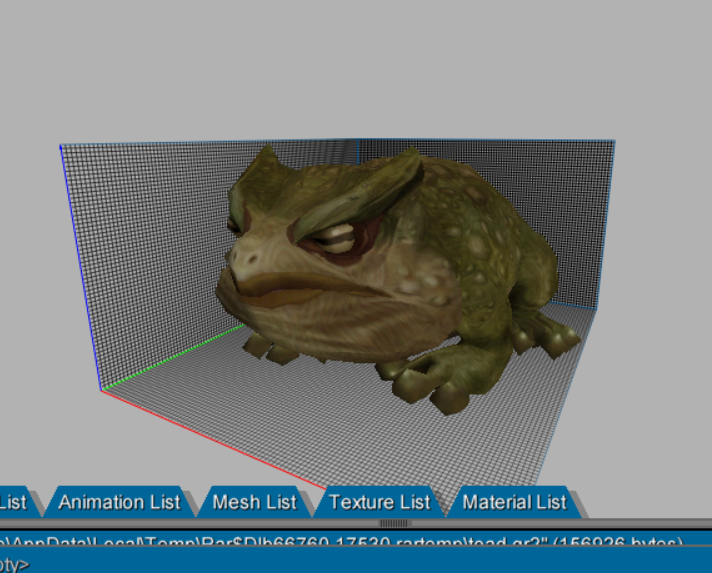This screenshot has width=712, height=573.
Task: Click the toad model's eye
Action: coord(337,238)
